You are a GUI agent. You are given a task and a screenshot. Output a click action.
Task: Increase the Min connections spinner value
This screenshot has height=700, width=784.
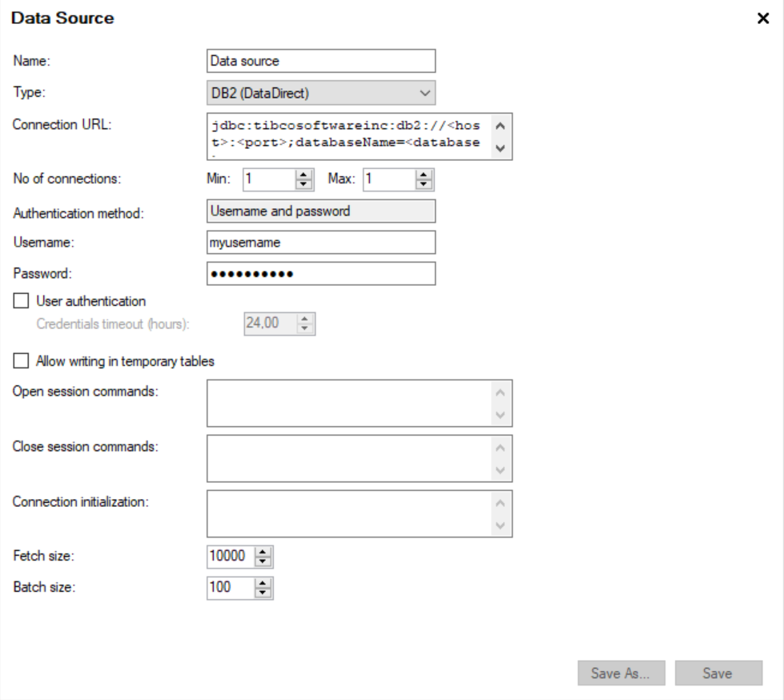(x=304, y=175)
